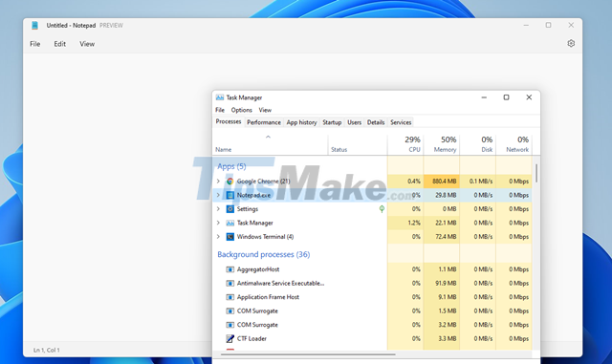Open Task Manager Options menu
The width and height of the screenshot is (612, 364).
point(241,110)
